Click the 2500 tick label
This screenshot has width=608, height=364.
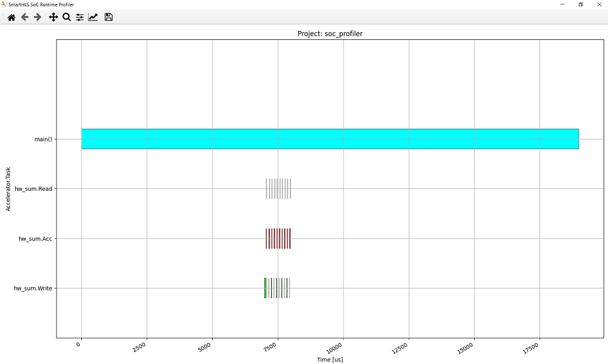click(139, 348)
